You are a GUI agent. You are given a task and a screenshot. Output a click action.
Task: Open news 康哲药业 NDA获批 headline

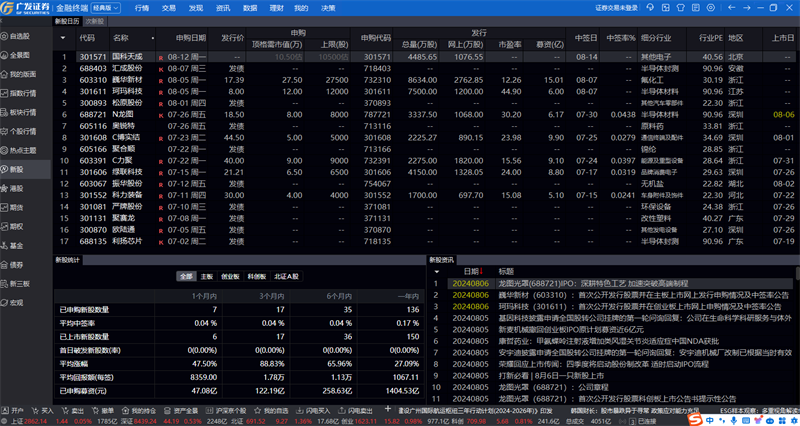click(x=609, y=341)
